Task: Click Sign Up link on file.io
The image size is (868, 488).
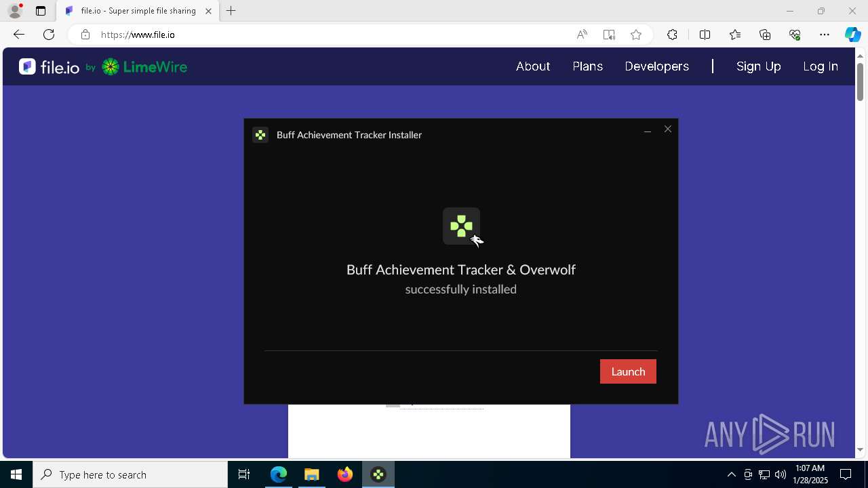Action: click(758, 66)
